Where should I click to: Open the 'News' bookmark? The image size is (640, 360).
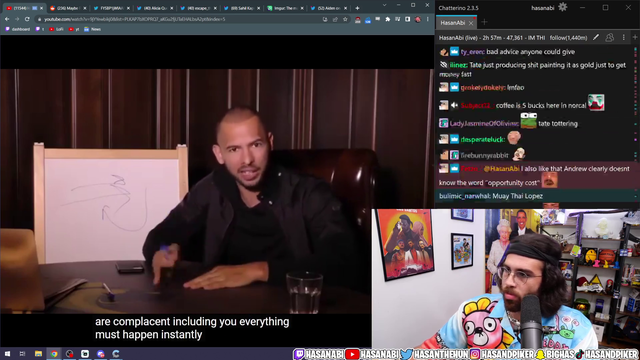tap(93, 29)
